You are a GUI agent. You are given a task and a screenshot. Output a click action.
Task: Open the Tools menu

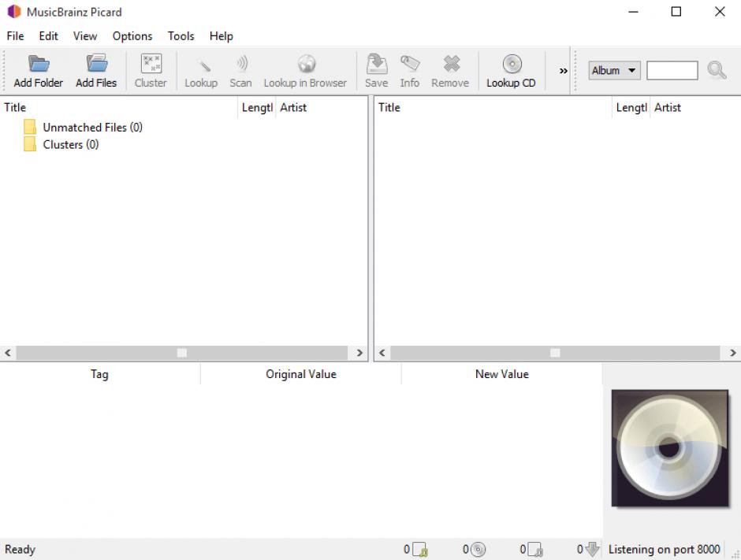click(181, 35)
